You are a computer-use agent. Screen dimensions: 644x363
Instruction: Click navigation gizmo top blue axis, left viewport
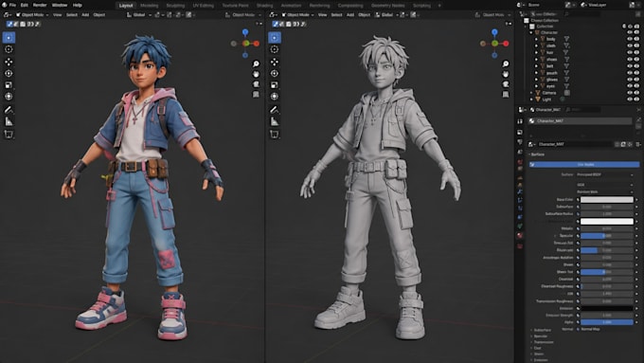(245, 32)
